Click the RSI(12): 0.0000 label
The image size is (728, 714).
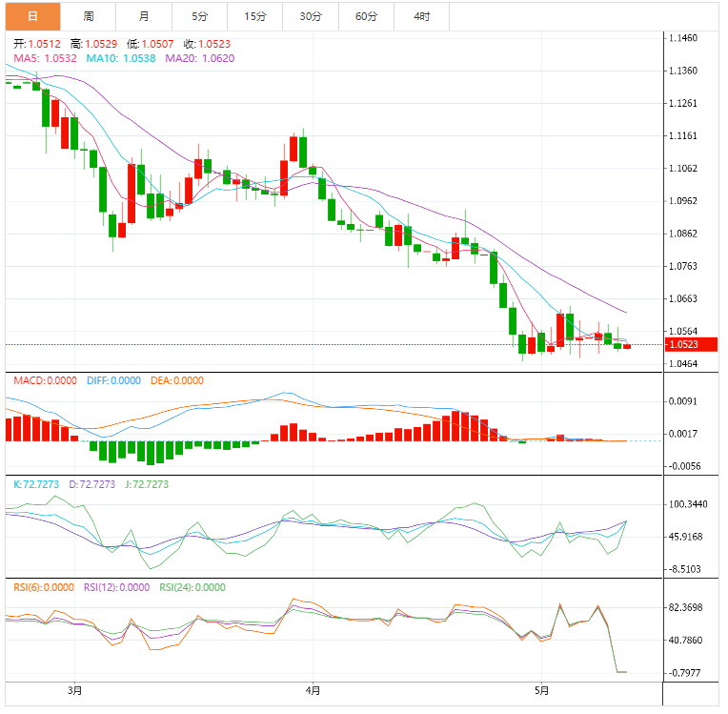coord(116,587)
